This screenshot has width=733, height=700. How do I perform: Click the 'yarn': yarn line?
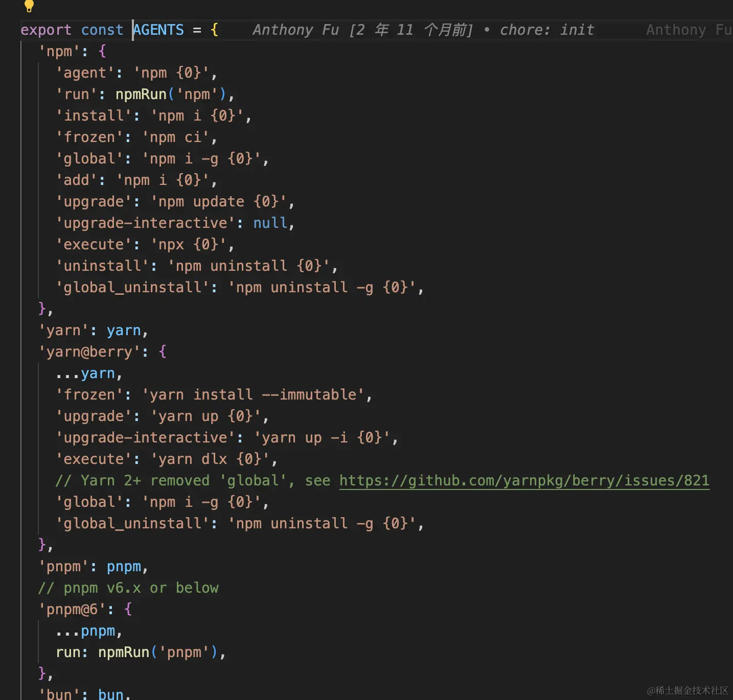[x=94, y=331]
